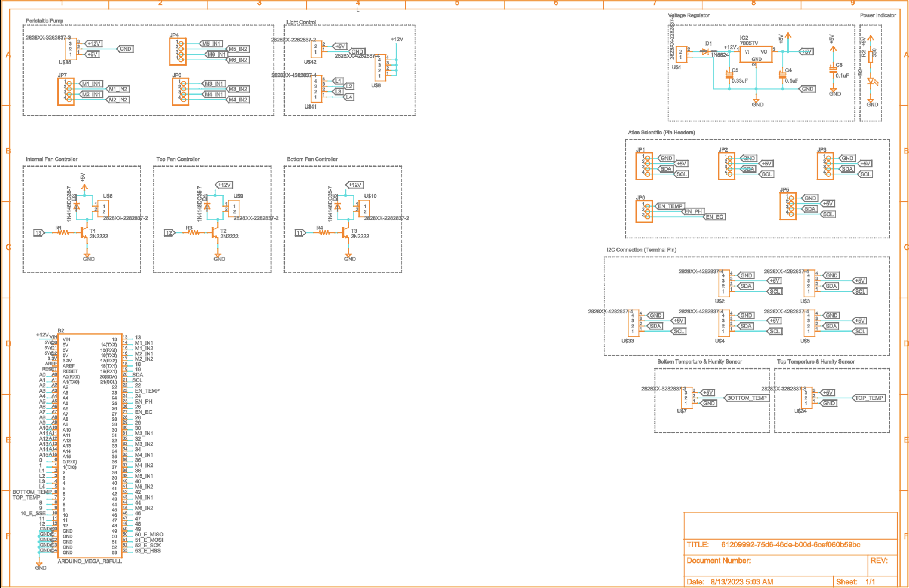Click capacitor C6 near the Power Indicator
Viewport: 909px width, 588px height.
point(833,70)
